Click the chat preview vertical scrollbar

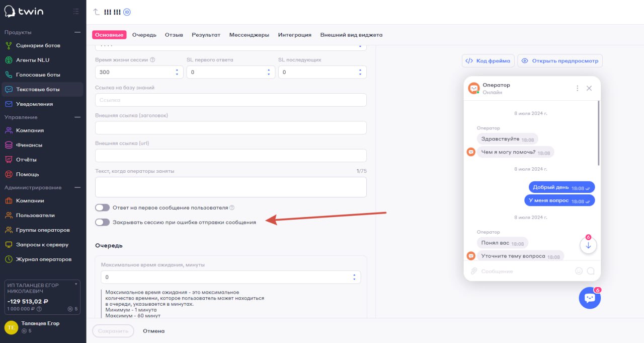(598, 133)
